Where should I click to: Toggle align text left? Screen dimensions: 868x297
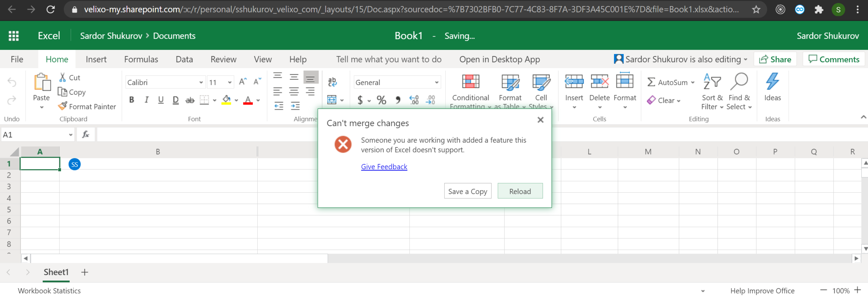[x=278, y=91]
